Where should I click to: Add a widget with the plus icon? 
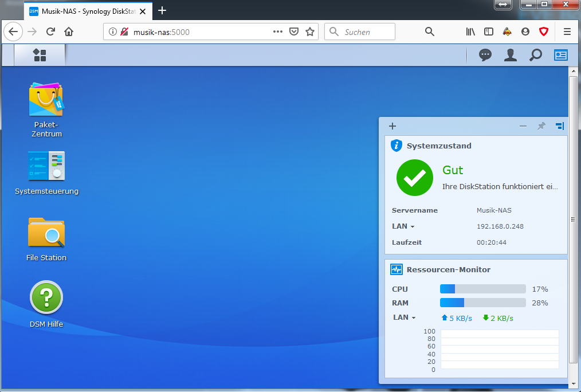[392, 126]
